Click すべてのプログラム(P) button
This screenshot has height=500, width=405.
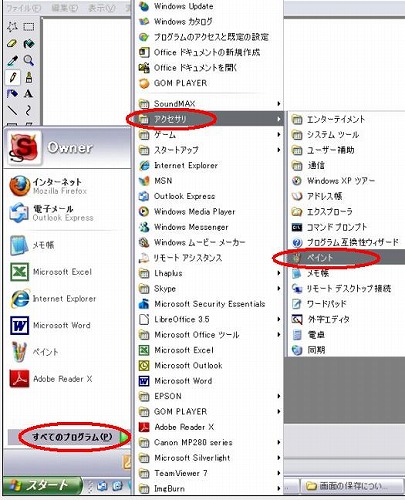pos(69,437)
